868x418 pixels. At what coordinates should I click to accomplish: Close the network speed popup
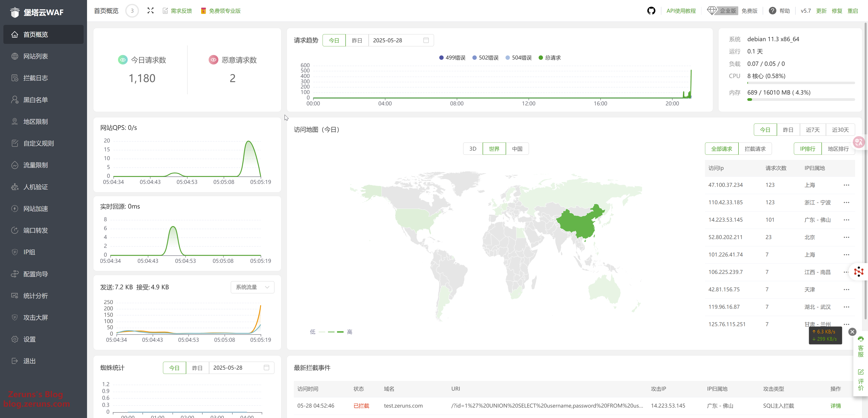852,332
